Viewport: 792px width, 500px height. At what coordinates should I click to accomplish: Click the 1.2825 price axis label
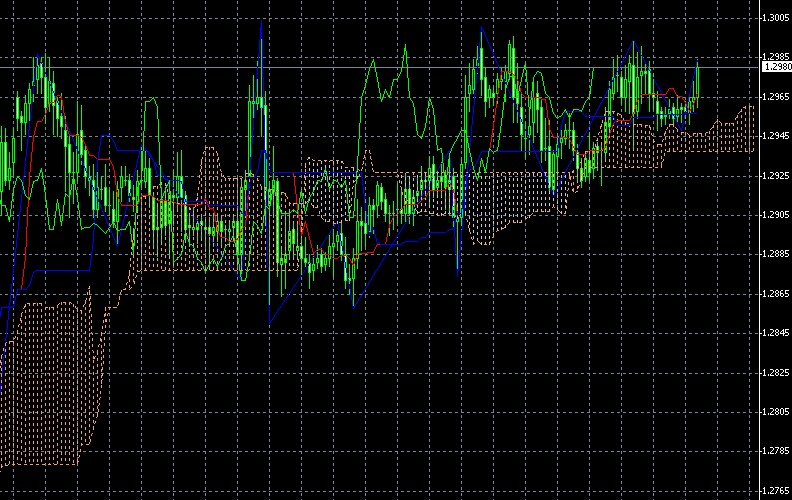pyautogui.click(x=777, y=373)
